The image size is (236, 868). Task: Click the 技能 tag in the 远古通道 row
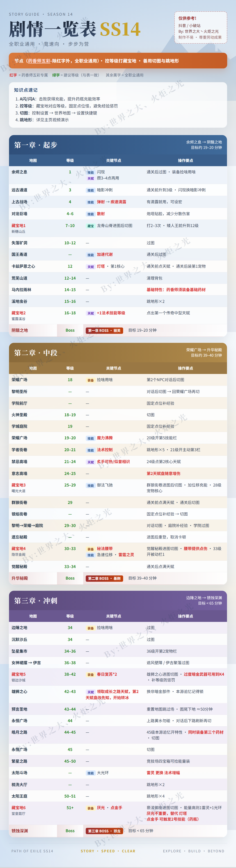coord(91,190)
